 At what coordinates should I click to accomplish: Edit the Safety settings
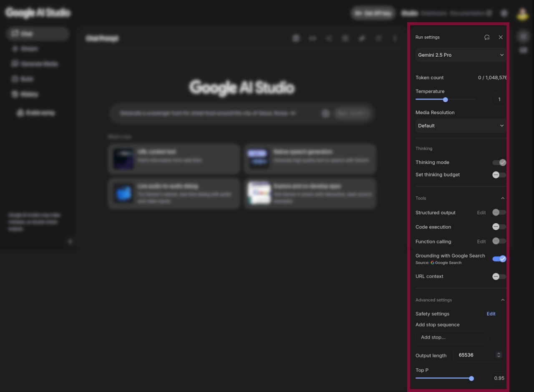(491, 314)
